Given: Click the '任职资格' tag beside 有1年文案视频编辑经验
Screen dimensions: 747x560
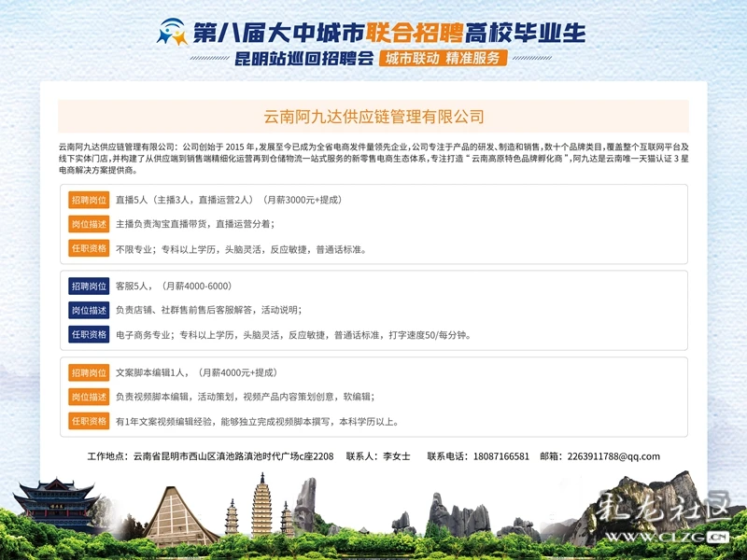Looking at the screenshot, I should 89,422.
